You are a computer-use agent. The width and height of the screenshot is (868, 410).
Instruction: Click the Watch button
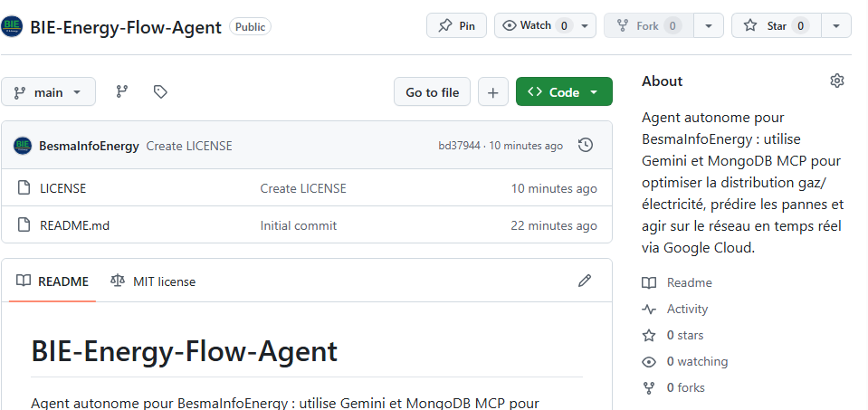[534, 25]
